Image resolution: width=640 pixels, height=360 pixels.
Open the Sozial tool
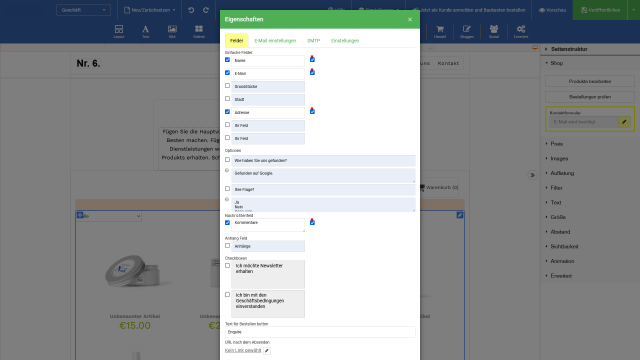coord(494,31)
